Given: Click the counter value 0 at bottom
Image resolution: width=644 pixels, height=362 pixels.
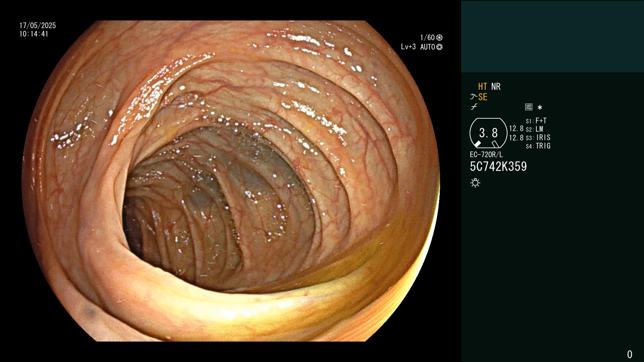Looking at the screenshot, I should tap(630, 354).
